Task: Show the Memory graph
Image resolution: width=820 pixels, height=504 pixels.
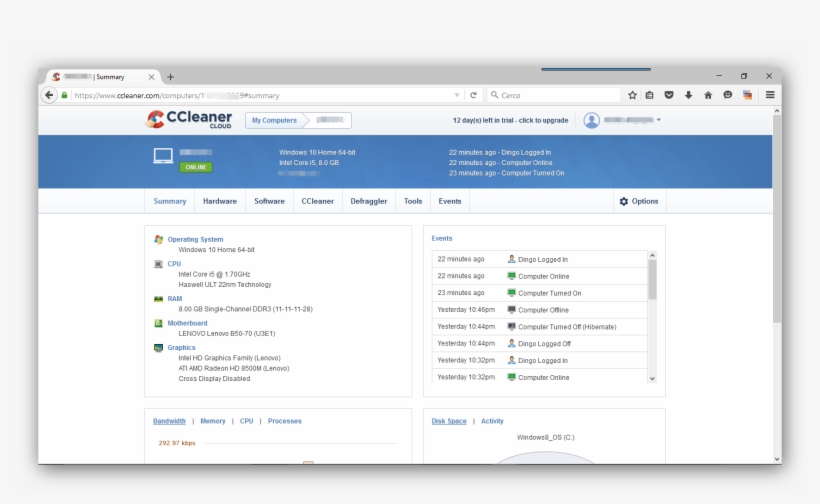Action: tap(213, 421)
